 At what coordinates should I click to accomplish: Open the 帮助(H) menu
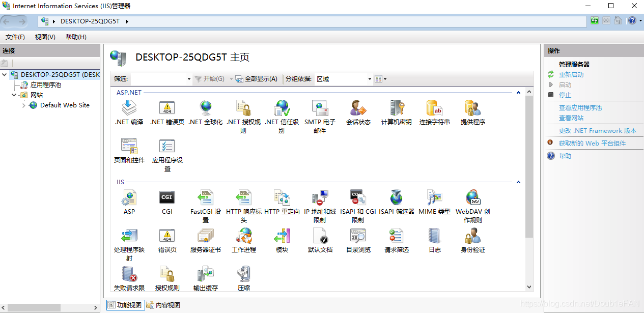pos(76,37)
